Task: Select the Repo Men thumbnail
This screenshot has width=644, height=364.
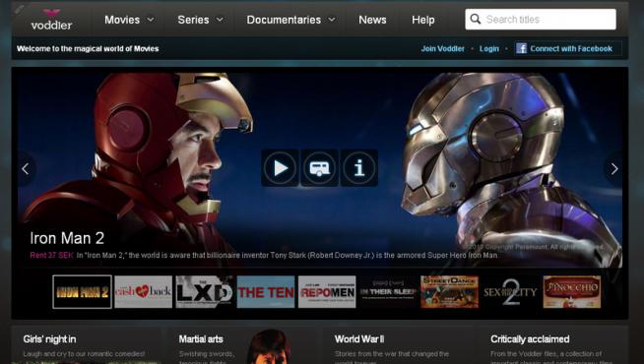Action: [x=327, y=292]
